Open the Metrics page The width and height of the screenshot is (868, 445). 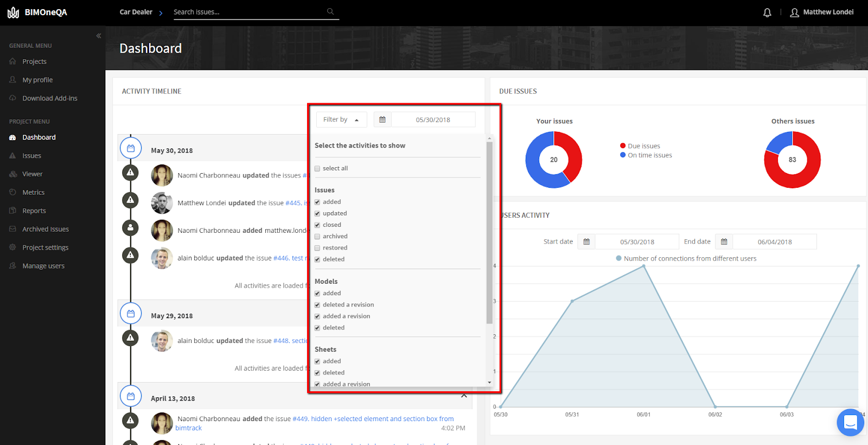click(34, 192)
